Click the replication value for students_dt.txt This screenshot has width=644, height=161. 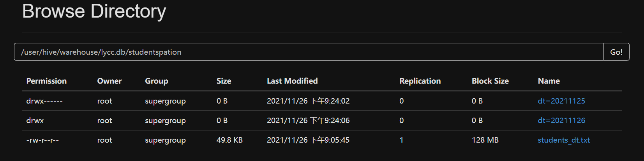(x=401, y=140)
